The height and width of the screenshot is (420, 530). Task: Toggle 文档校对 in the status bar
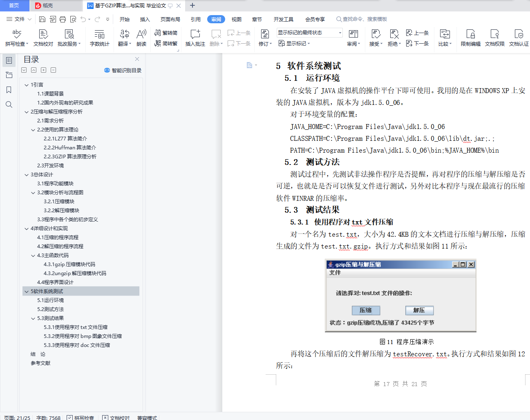116,418
